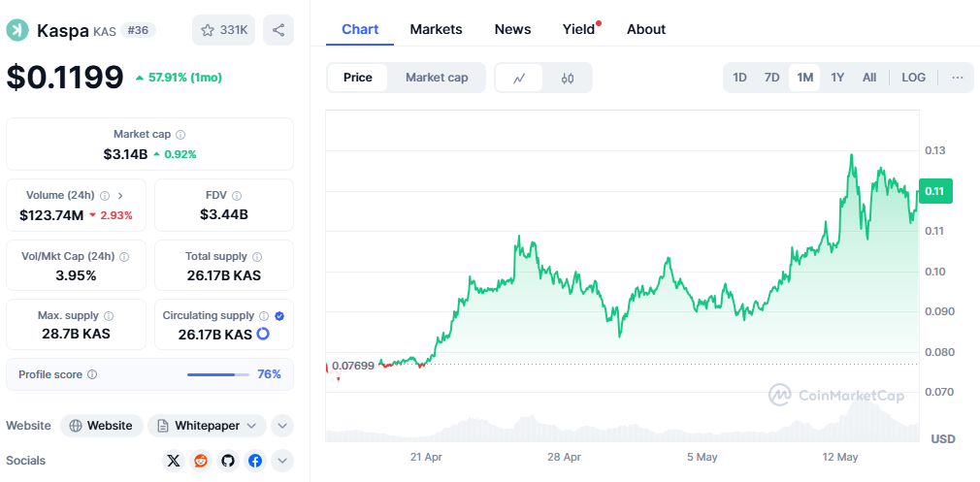The image size is (980, 482).
Task: Click Circulating supply info icon
Action: [x=264, y=316]
